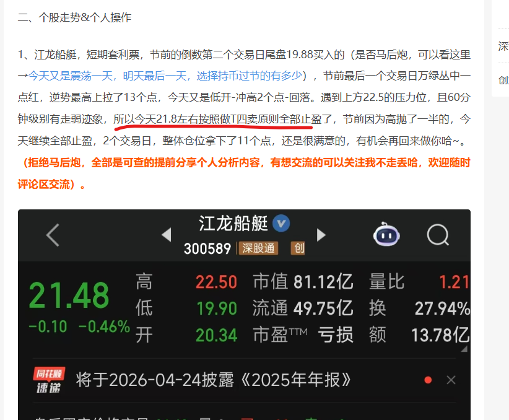The image size is (509, 420).
Task: Click the 创 board tag
Action: coord(298,248)
